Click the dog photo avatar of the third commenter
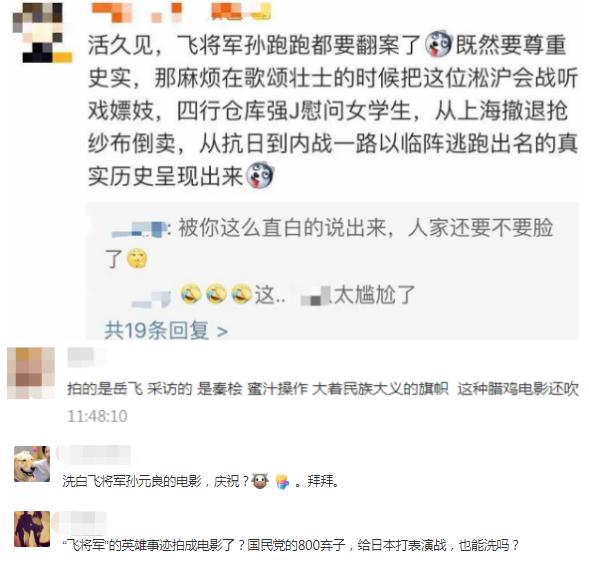The height and width of the screenshot is (563, 589). (x=32, y=464)
